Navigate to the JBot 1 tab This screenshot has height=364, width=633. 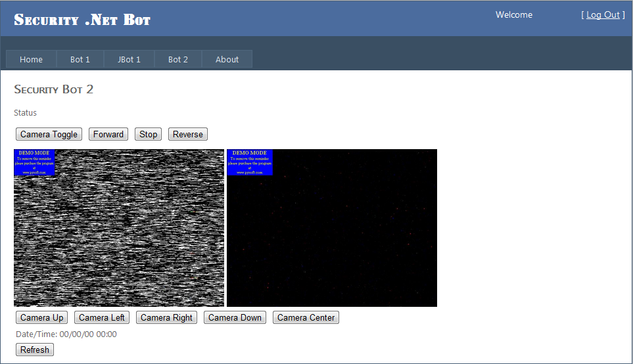129,59
